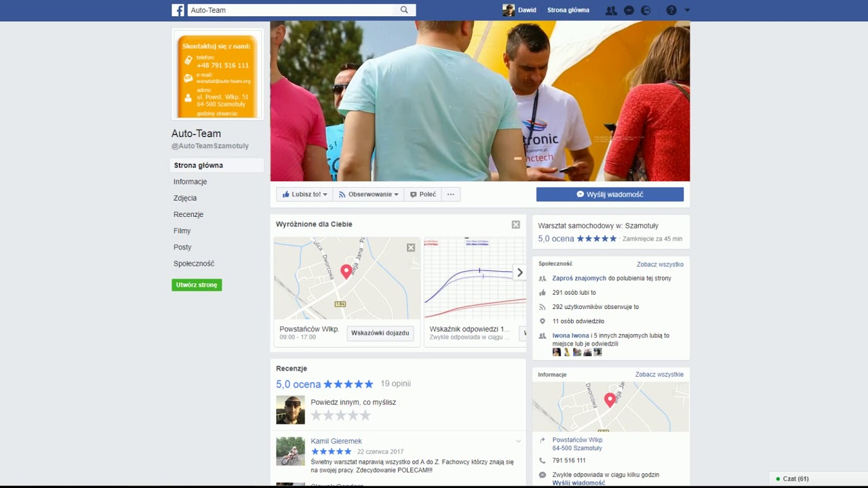Click Wyślij wiadomość link in Informacje
This screenshot has width=868, height=488.
[578, 483]
